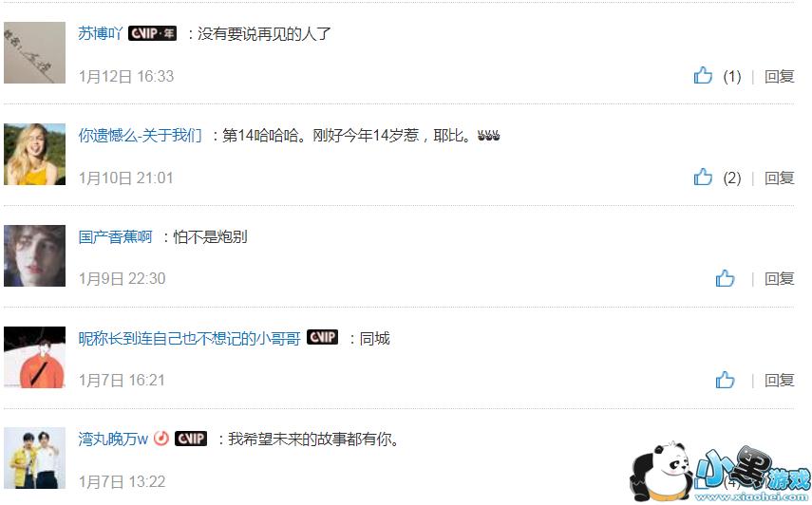The image size is (812, 505).
Task: Click the red music icon next to 湾丸晚万w
Action: [161, 439]
